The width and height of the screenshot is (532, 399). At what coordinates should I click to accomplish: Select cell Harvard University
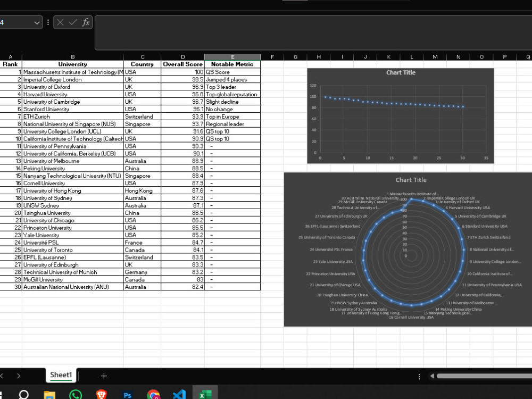coord(72,94)
